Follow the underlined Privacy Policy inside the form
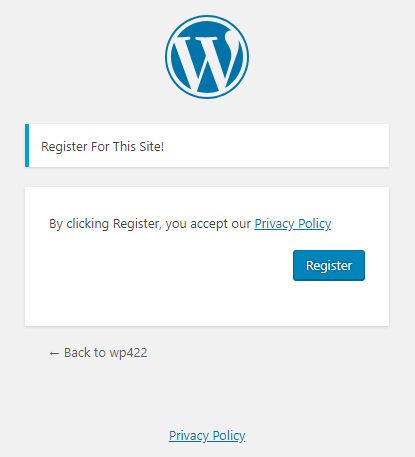Viewport: 415px width, 457px height. [293, 224]
